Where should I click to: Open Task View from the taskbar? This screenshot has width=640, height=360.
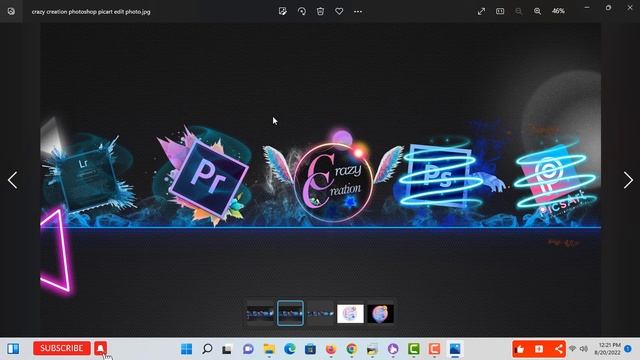(x=227, y=349)
